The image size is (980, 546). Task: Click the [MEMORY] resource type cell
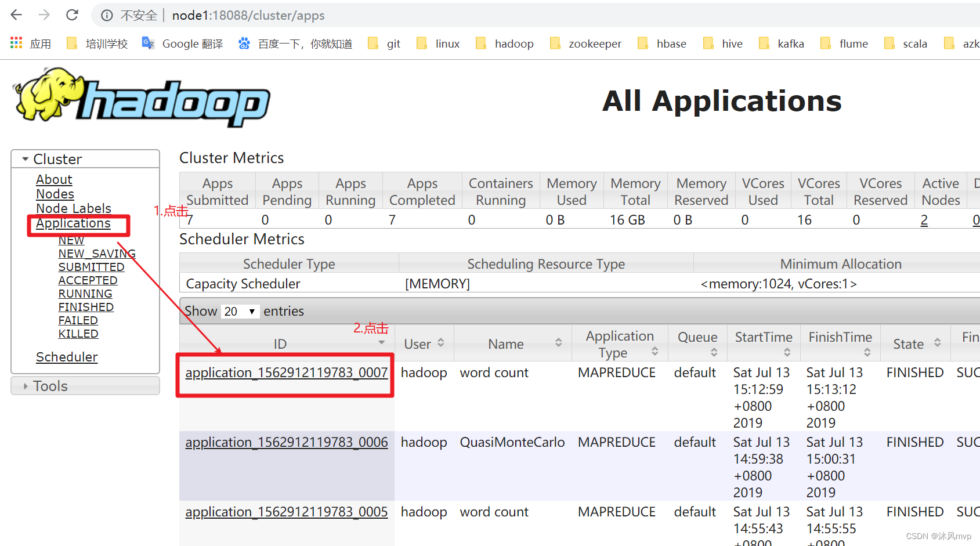click(437, 284)
